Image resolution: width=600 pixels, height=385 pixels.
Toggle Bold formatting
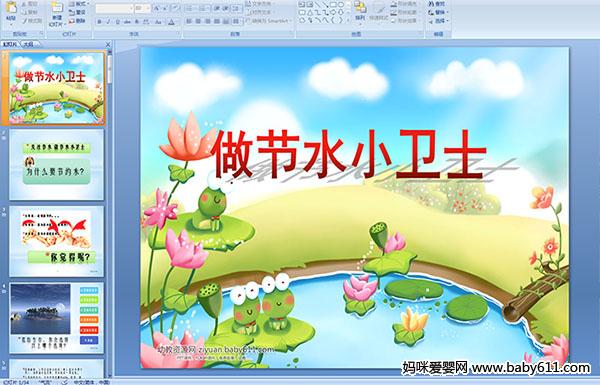[x=99, y=22]
